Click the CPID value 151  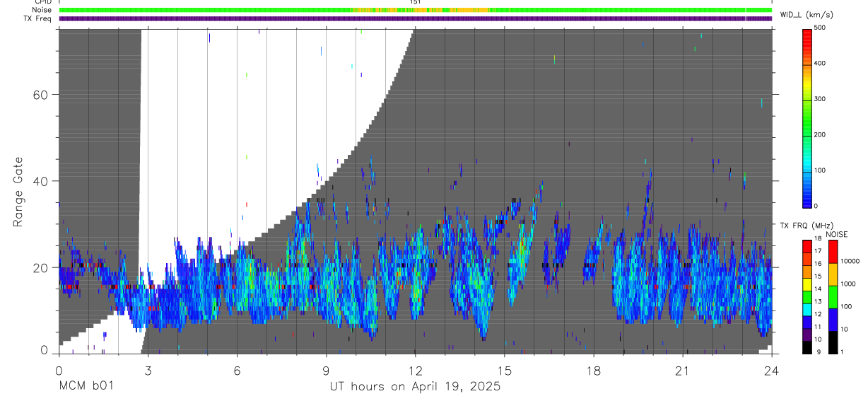[x=416, y=2]
